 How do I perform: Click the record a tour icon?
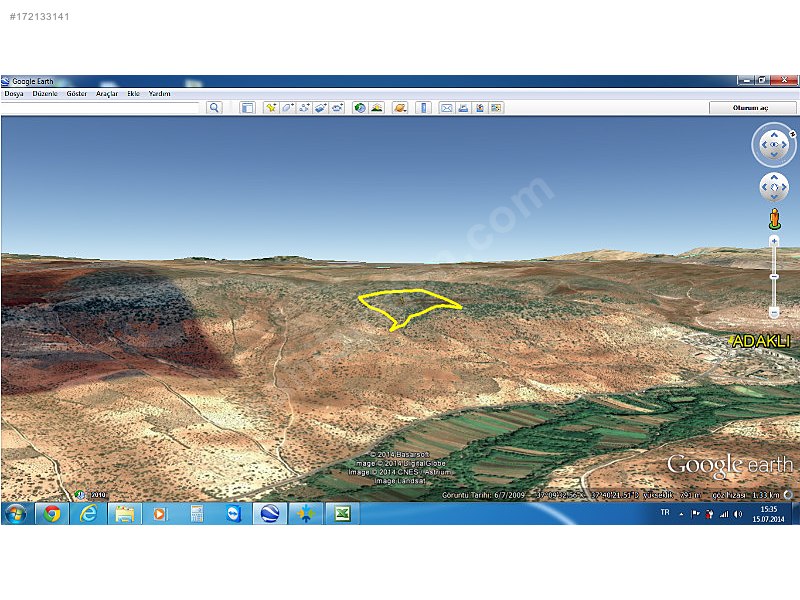(x=337, y=108)
